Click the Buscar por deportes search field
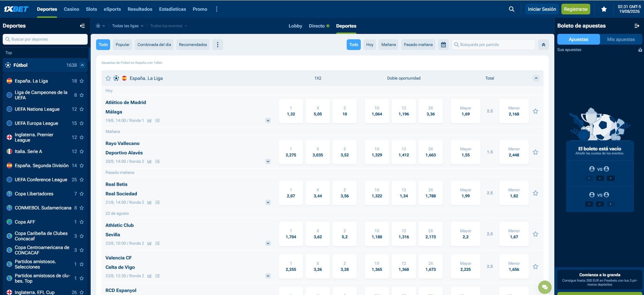This screenshot has height=295, width=644. coord(45,39)
